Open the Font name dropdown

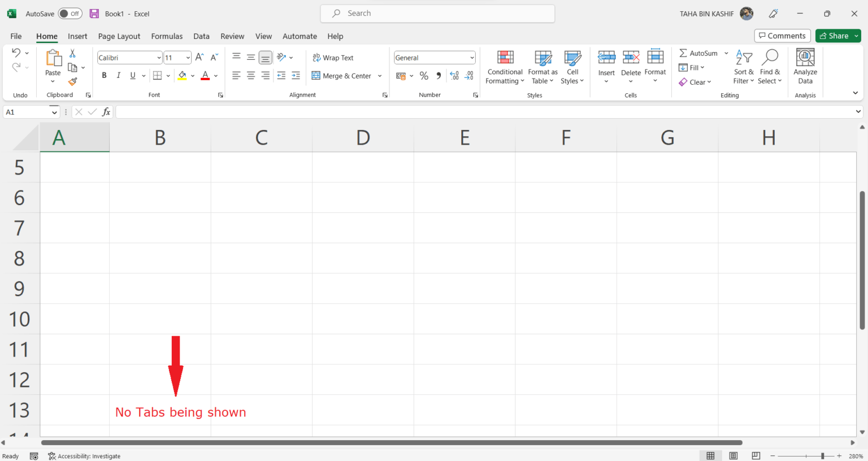click(x=159, y=57)
